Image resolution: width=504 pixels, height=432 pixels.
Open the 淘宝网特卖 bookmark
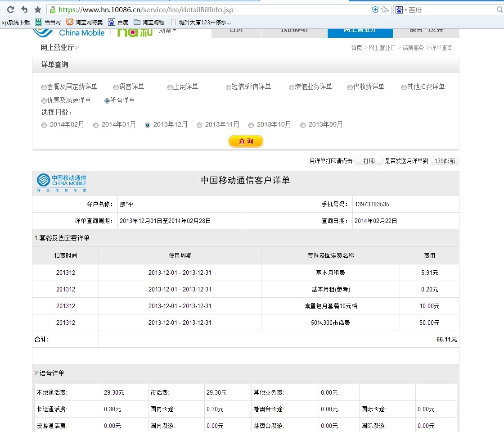point(84,22)
